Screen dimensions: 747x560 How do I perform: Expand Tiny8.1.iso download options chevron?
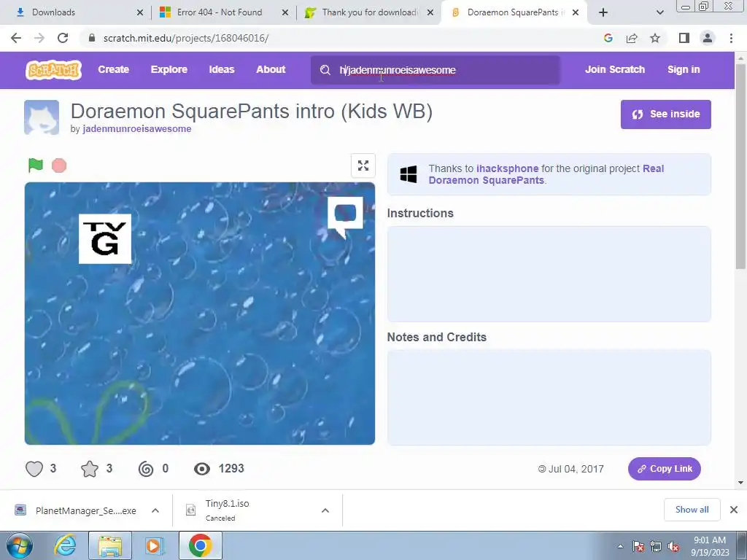click(x=325, y=510)
